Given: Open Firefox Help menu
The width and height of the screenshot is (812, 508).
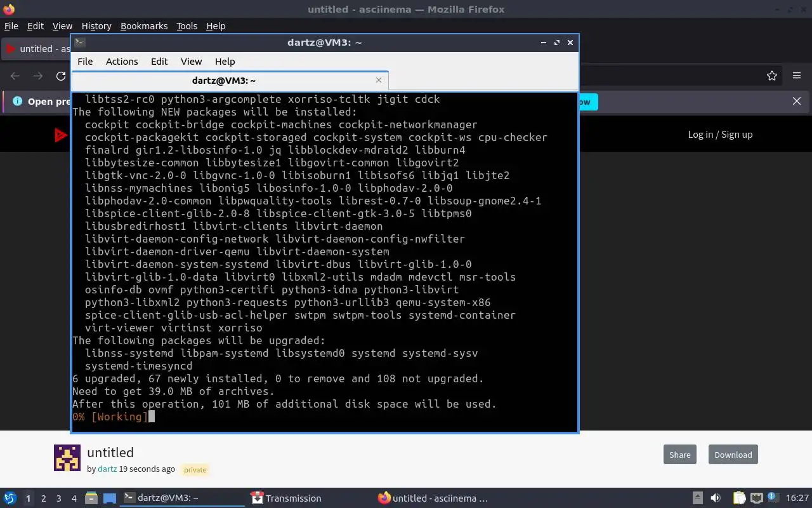Looking at the screenshot, I should point(216,26).
